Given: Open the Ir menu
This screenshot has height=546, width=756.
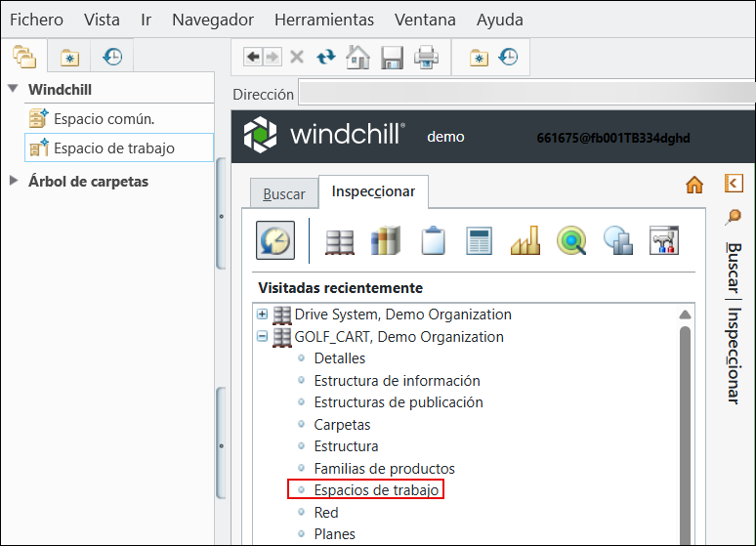Looking at the screenshot, I should pyautogui.click(x=147, y=20).
